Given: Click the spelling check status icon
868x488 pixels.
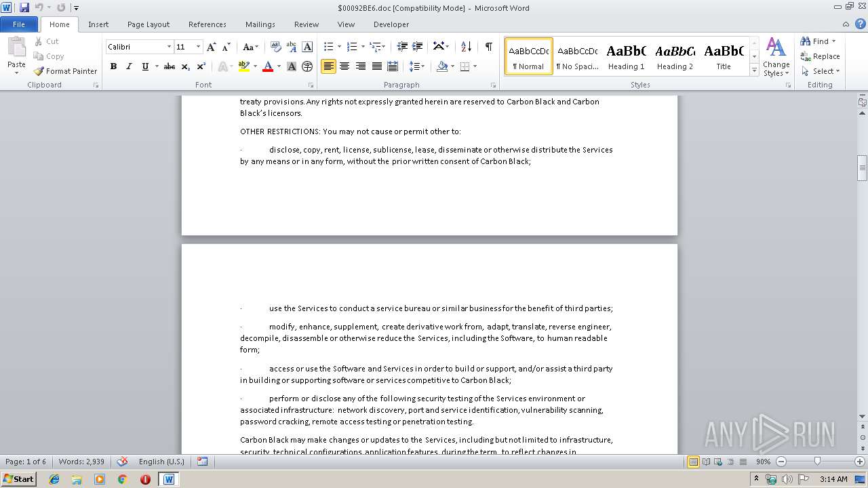Looking at the screenshot, I should 122,462.
